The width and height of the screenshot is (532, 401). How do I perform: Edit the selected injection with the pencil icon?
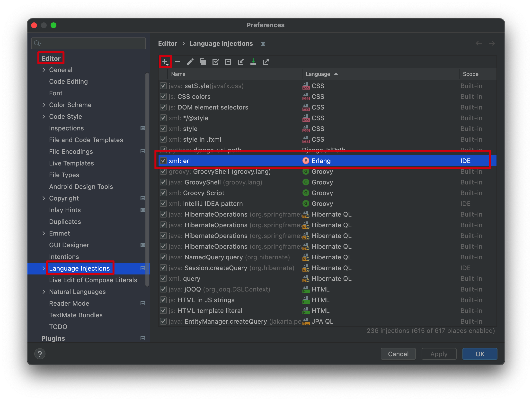[190, 62]
